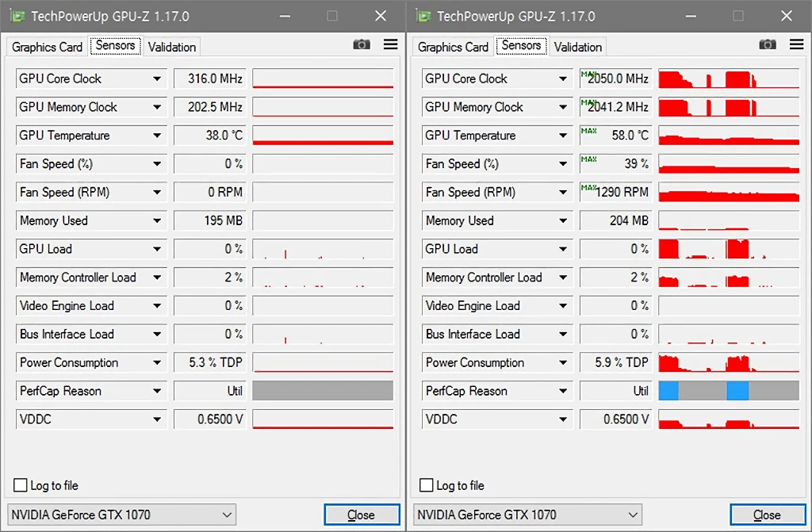The width and height of the screenshot is (812, 532).
Task: Click GPU Core Clock graph in right window
Action: point(729,78)
